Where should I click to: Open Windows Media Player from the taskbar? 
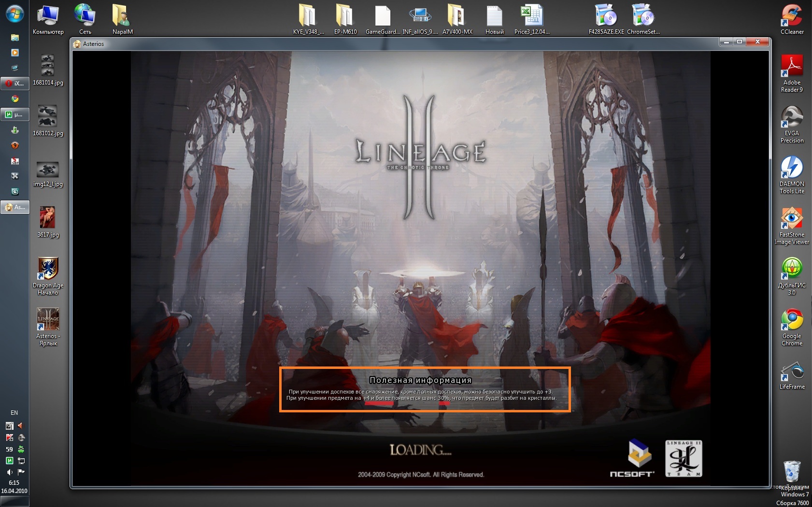(x=15, y=53)
